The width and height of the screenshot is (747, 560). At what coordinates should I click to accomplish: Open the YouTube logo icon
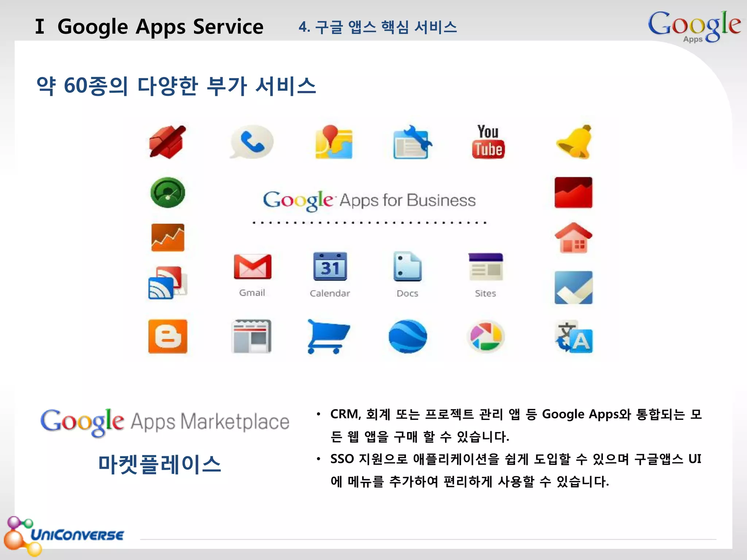[x=488, y=141]
